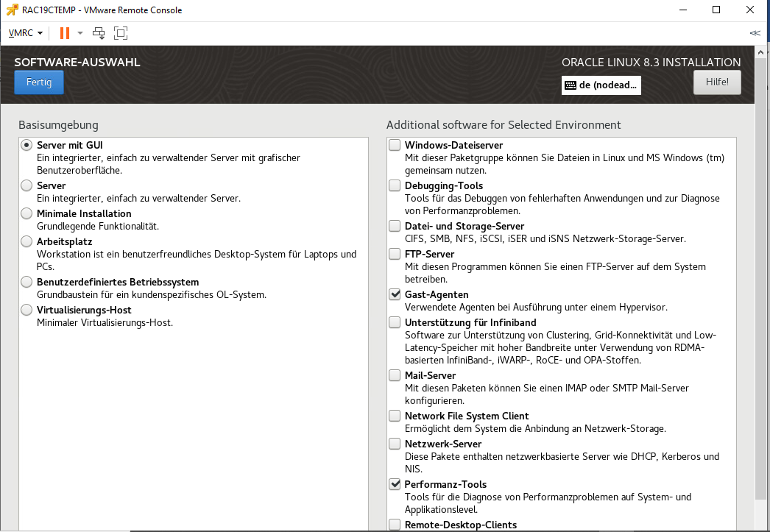The image size is (770, 532).
Task: Select the Minimale Installation radio button
Action: [x=27, y=213]
